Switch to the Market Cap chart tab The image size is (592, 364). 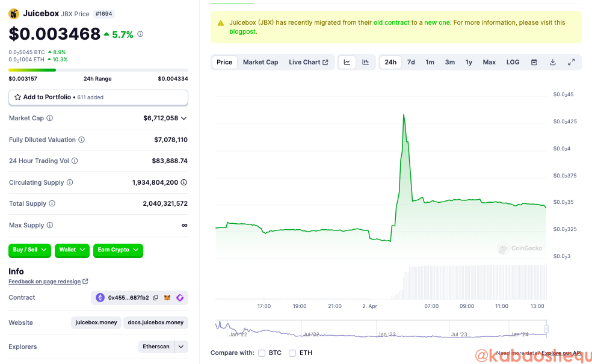coord(261,63)
